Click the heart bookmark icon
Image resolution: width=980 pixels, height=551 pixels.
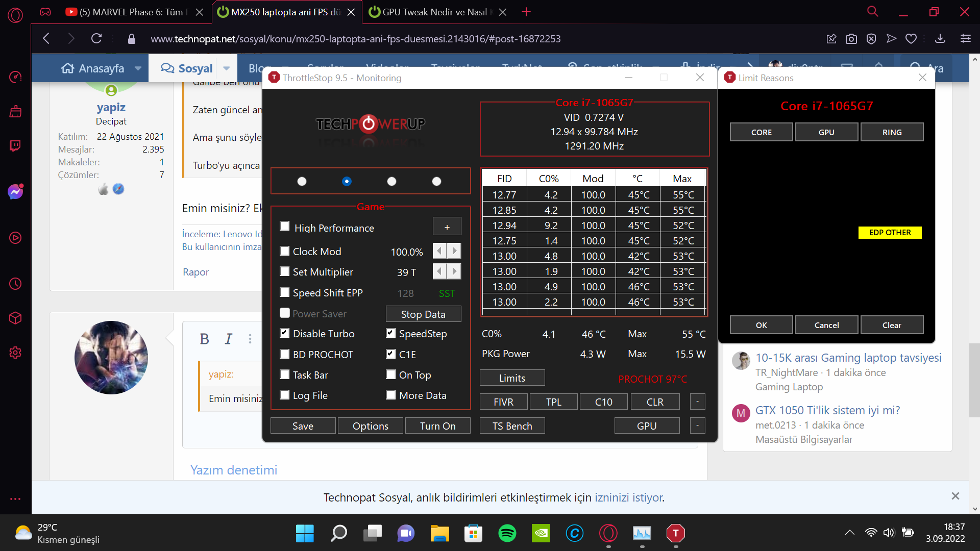coord(911,39)
